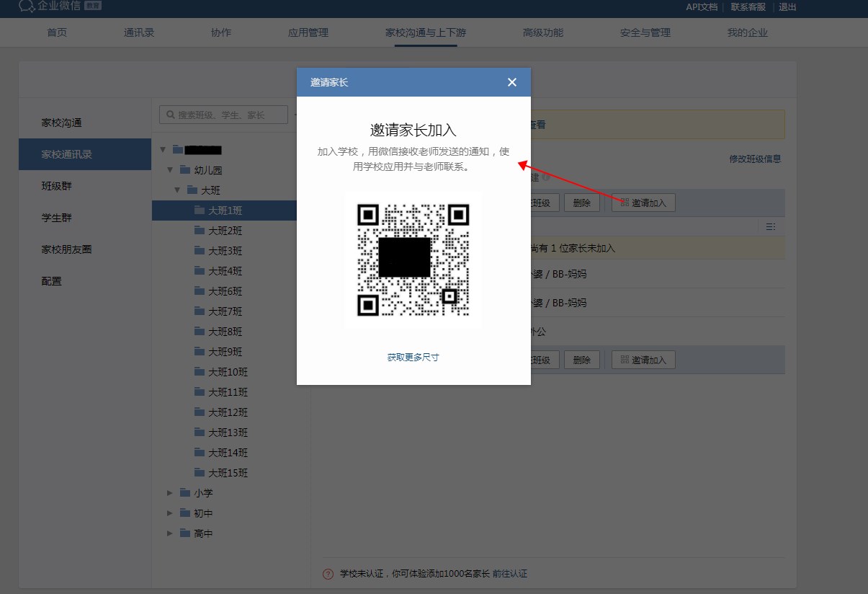Click the 邀请加入 button with QR icon
The height and width of the screenshot is (594, 868).
pos(643,203)
